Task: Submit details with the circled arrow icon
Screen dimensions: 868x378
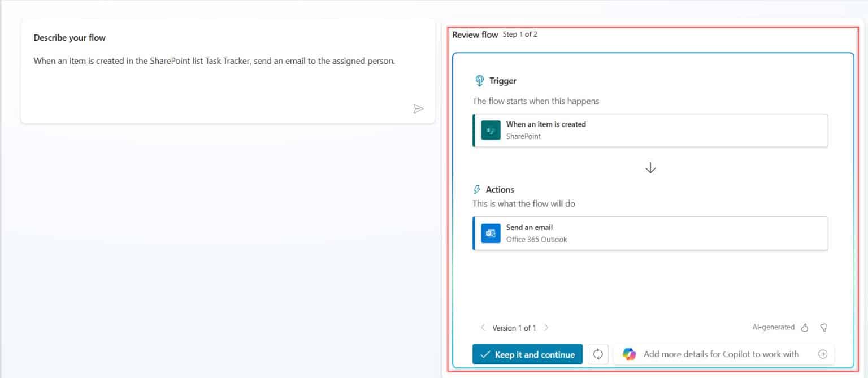Action: [823, 354]
